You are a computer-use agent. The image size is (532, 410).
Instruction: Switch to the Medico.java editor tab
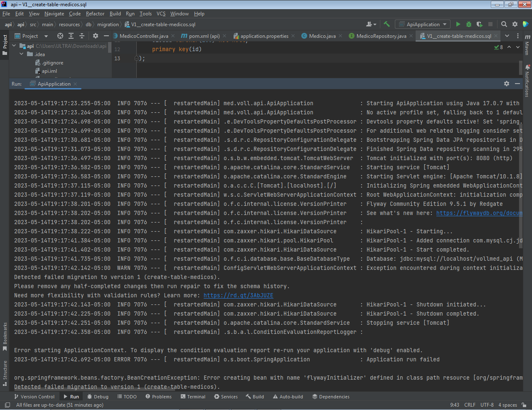322,36
